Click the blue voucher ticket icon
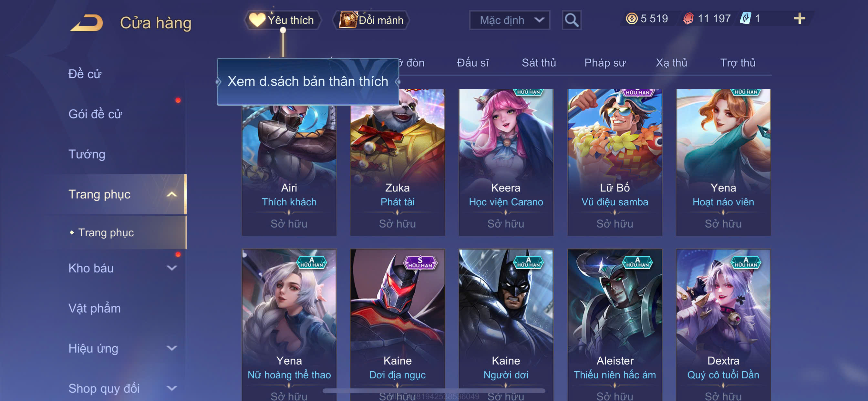 coord(745,18)
